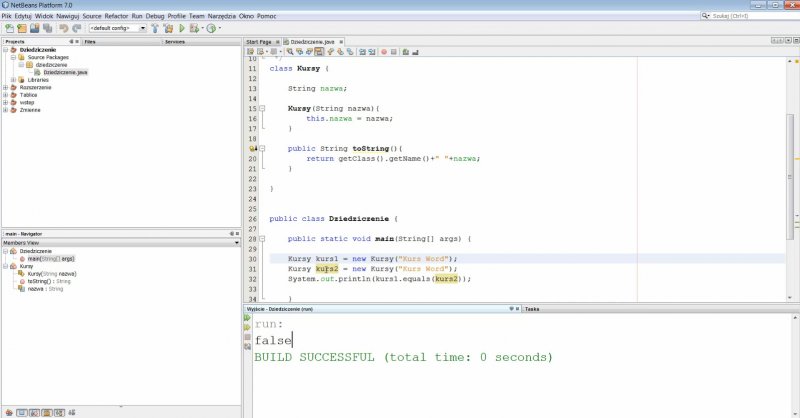This screenshot has height=418, width=800.
Task: Click the Debug Project toolbar icon
Action: 195,28
